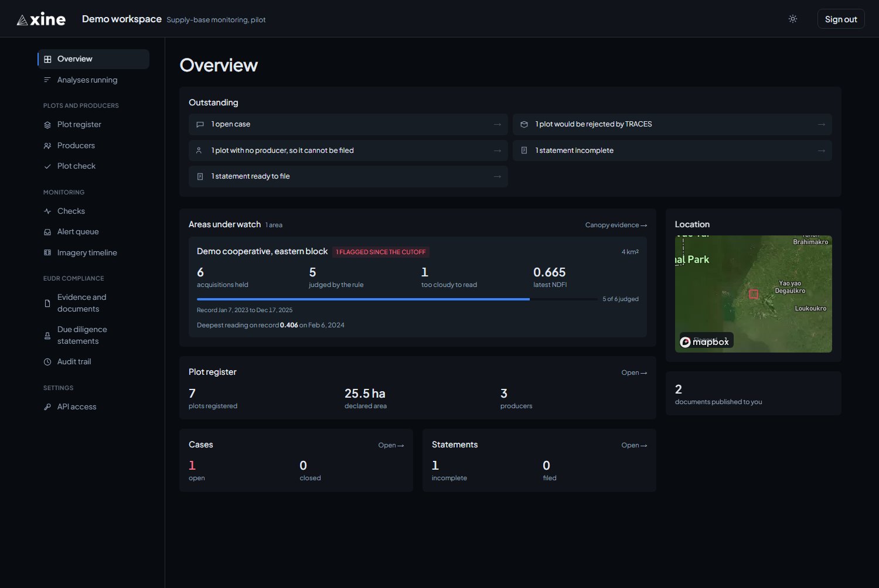Click the xine logo
This screenshot has width=879, height=588.
[x=41, y=19]
